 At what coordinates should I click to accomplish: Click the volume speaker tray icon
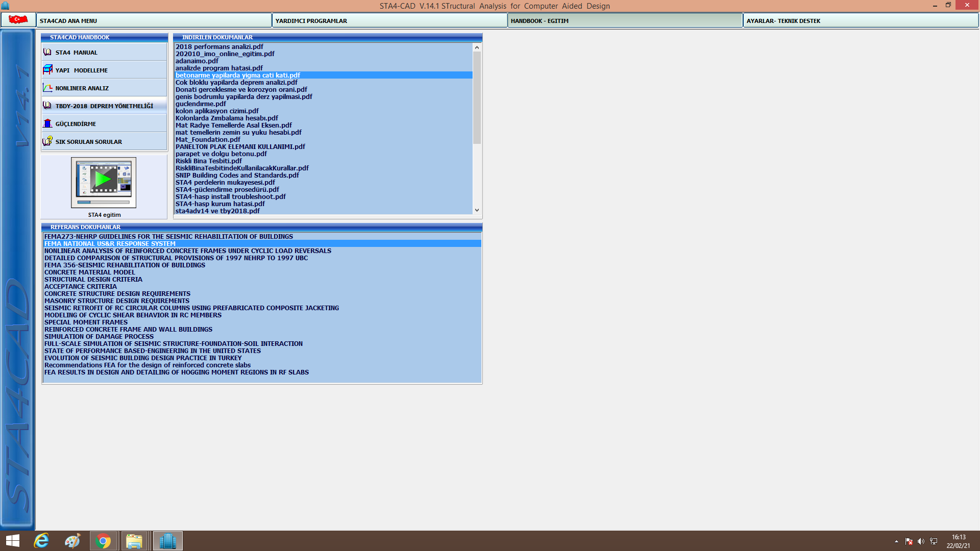(x=921, y=541)
